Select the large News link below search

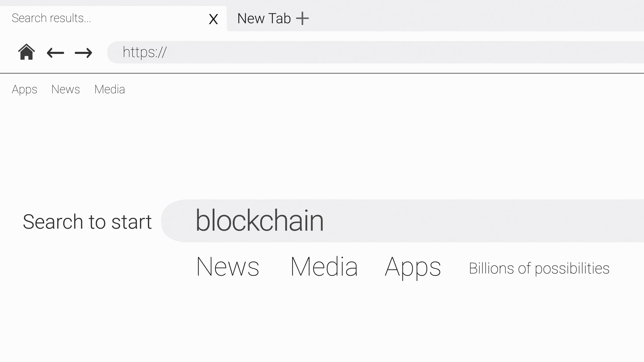pos(227,267)
